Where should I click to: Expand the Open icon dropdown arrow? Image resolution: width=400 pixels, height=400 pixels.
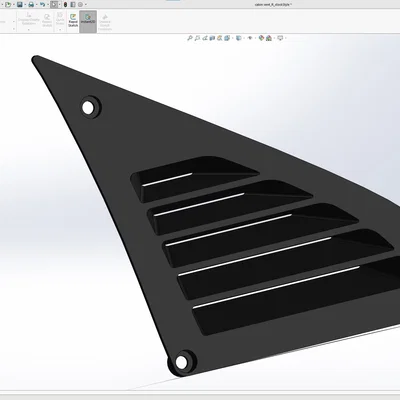[14, 5]
